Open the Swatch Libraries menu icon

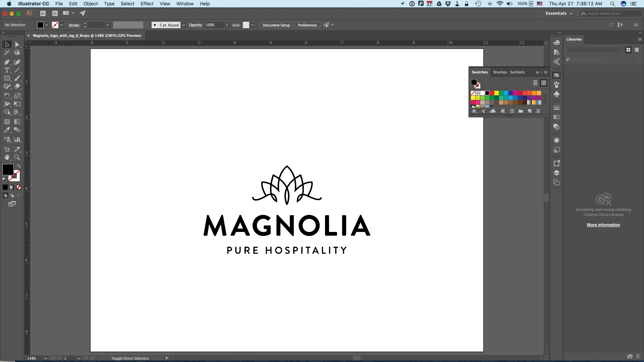pos(474,111)
